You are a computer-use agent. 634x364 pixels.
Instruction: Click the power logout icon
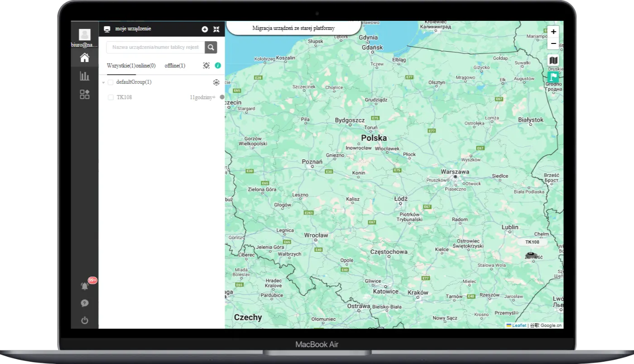click(x=85, y=321)
